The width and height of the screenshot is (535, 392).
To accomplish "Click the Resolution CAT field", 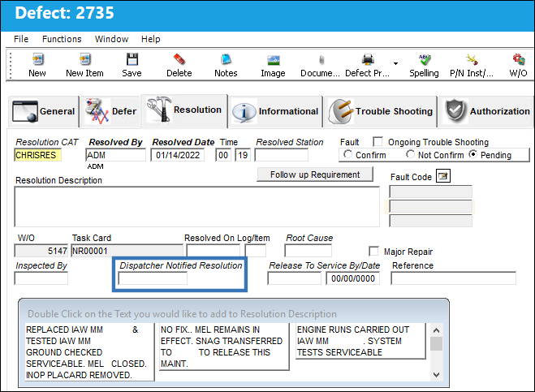I will [x=38, y=155].
